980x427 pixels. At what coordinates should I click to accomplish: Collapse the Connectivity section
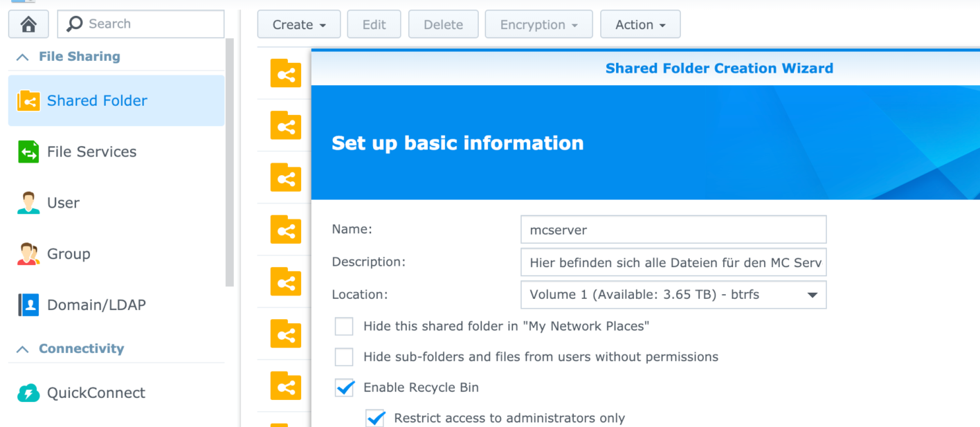(21, 348)
